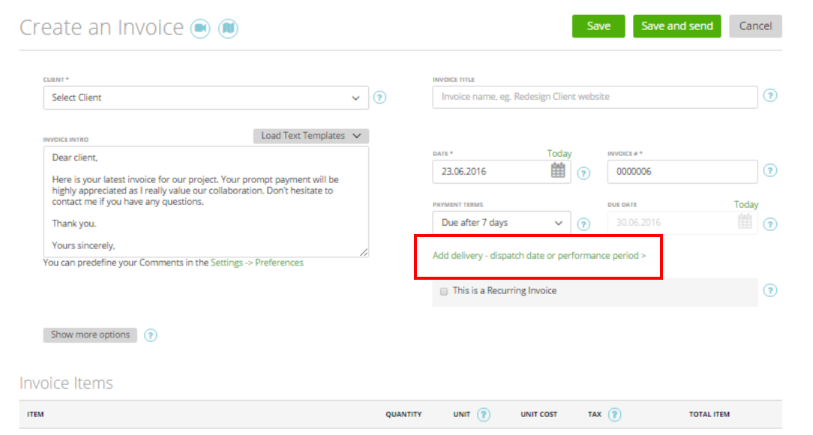Click the Invoice Items section heading

(66, 383)
